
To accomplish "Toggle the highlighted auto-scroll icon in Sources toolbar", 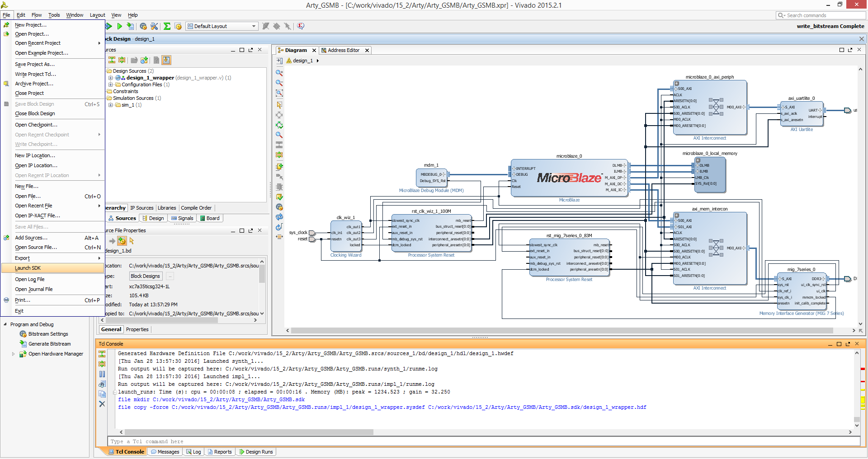I will pos(166,60).
